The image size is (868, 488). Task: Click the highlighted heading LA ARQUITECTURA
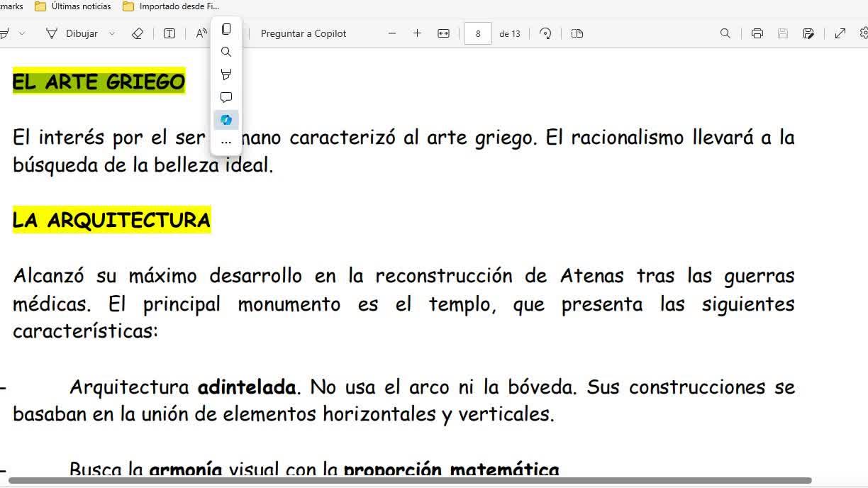tap(111, 220)
